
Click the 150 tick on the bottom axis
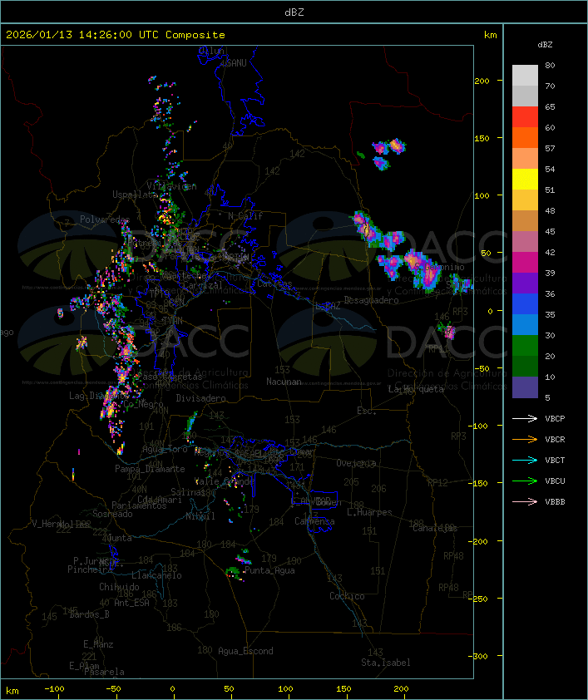point(343,689)
